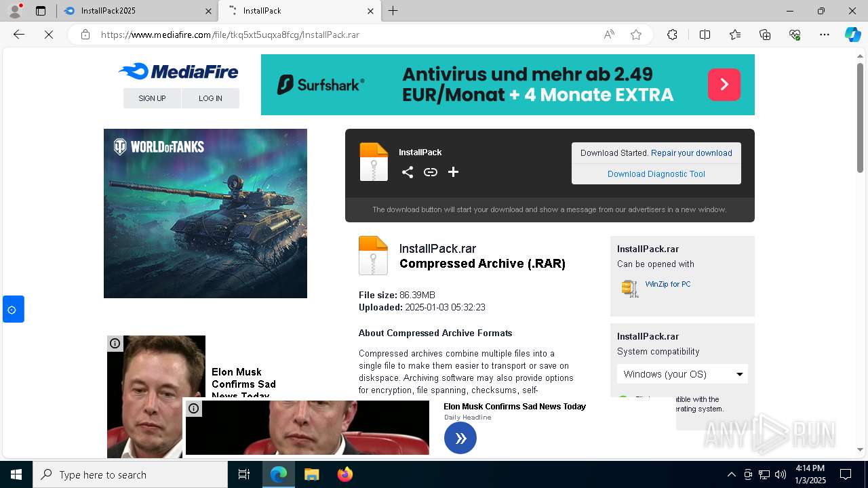
Task: Open Collections icon
Action: 765,35
